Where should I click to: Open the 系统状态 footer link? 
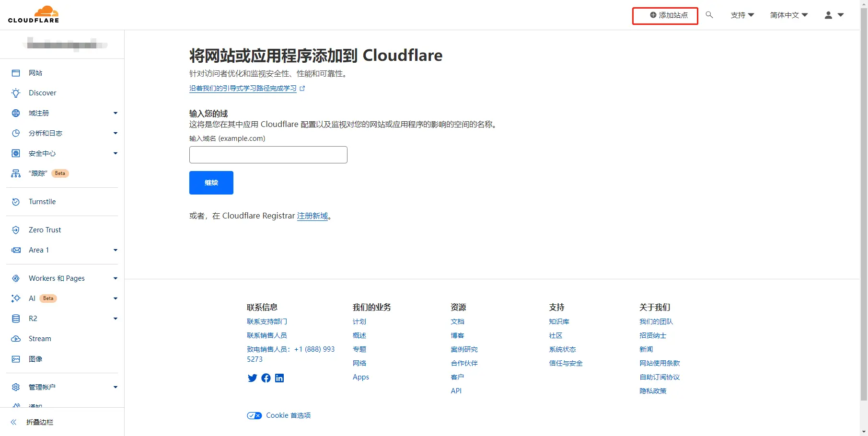pos(563,349)
